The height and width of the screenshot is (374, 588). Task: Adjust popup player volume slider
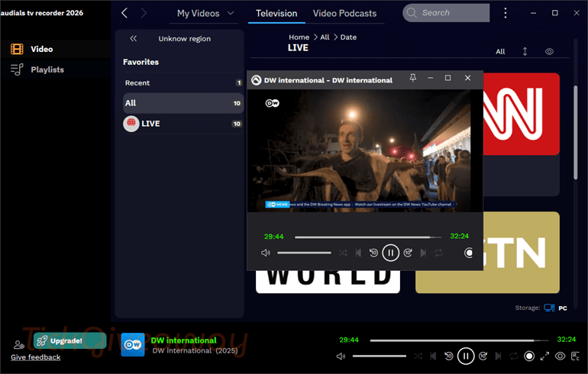(304, 253)
